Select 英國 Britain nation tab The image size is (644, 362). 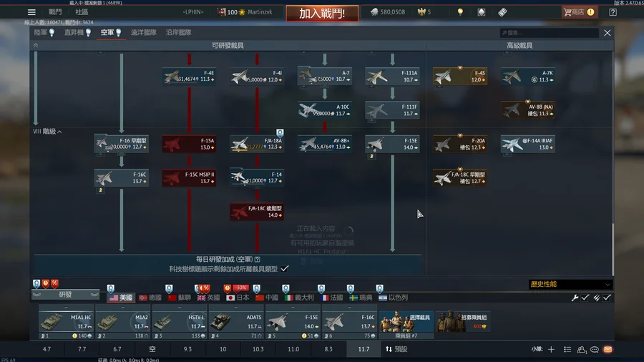coord(209,298)
